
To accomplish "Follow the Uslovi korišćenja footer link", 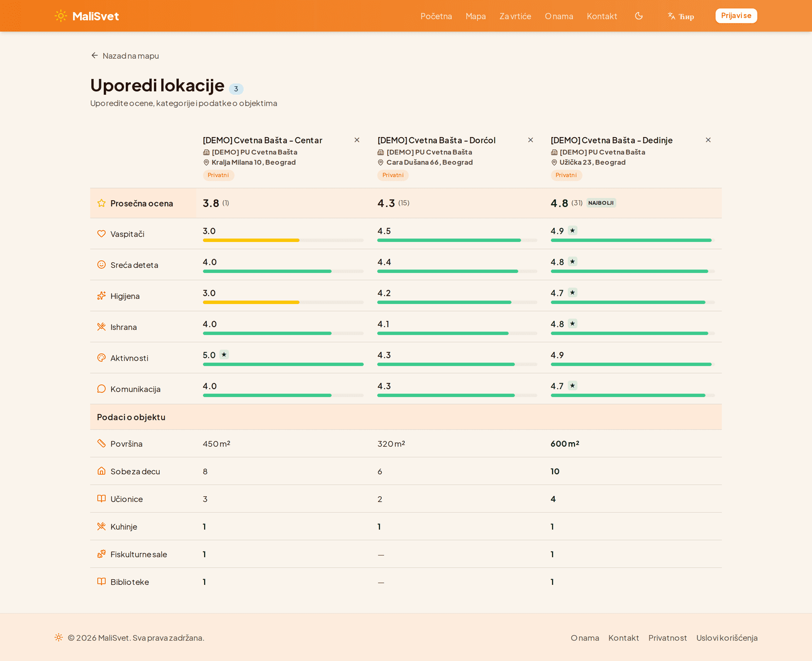I will coord(727,637).
